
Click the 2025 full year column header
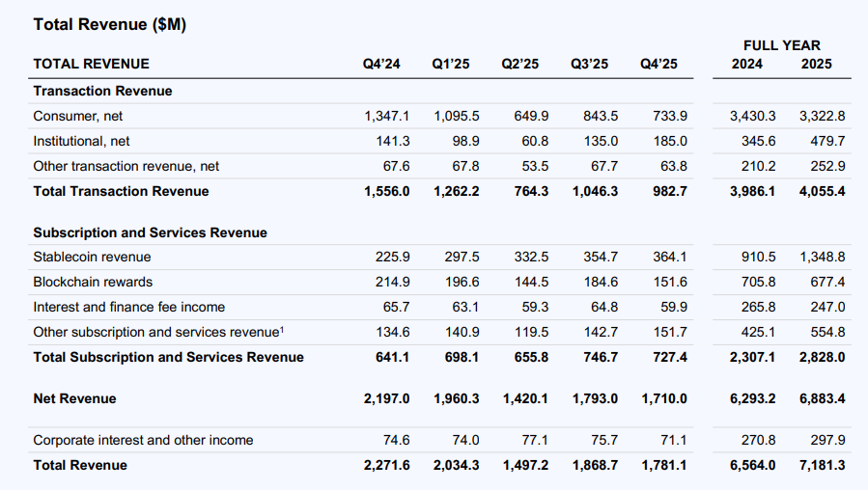coord(816,65)
